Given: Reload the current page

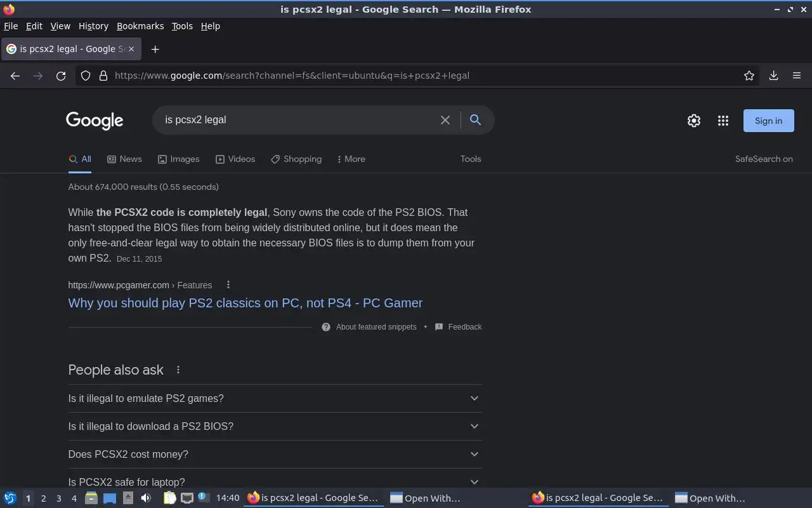Looking at the screenshot, I should click(61, 76).
